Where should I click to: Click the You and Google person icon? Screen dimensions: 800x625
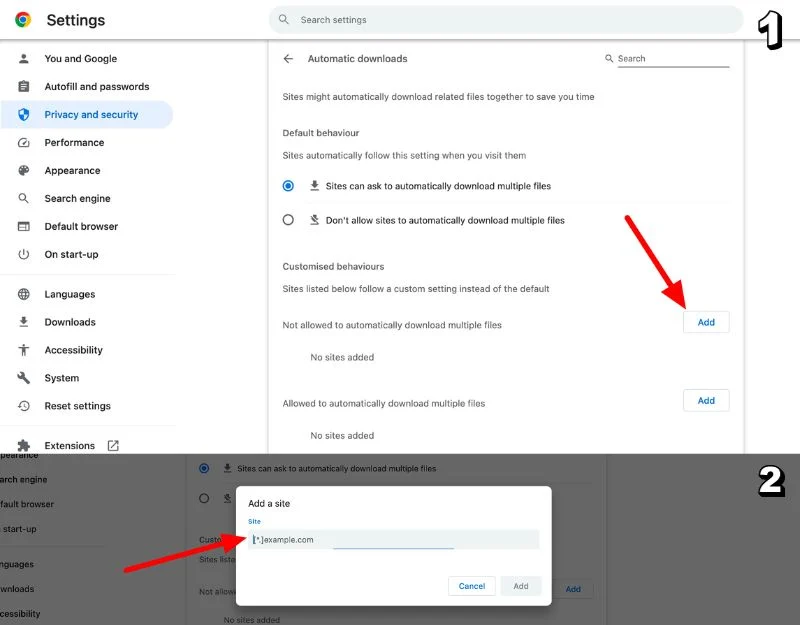pyautogui.click(x=23, y=59)
